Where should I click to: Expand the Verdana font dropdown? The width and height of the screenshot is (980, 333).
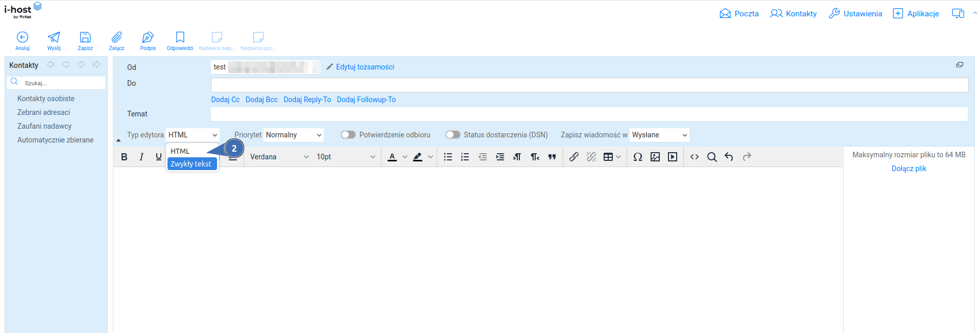tap(279, 157)
